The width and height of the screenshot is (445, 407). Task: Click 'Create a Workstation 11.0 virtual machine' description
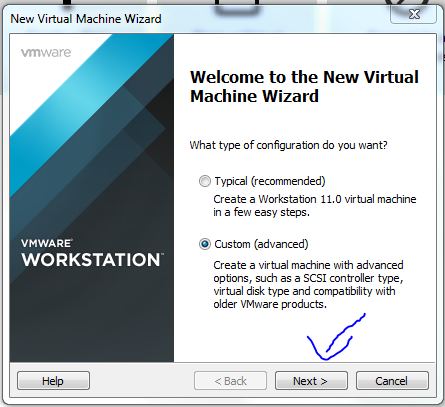tap(315, 206)
